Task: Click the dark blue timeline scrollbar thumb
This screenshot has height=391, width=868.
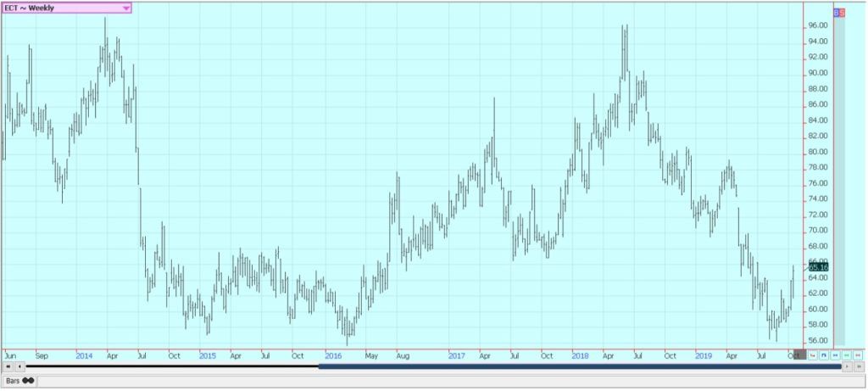Action: 580,366
